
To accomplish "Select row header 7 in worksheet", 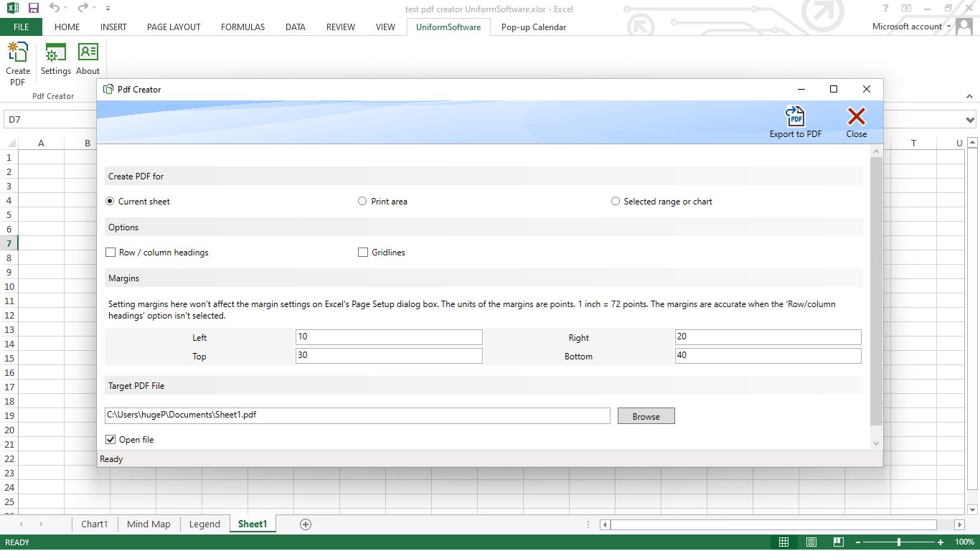I will pos(9,244).
